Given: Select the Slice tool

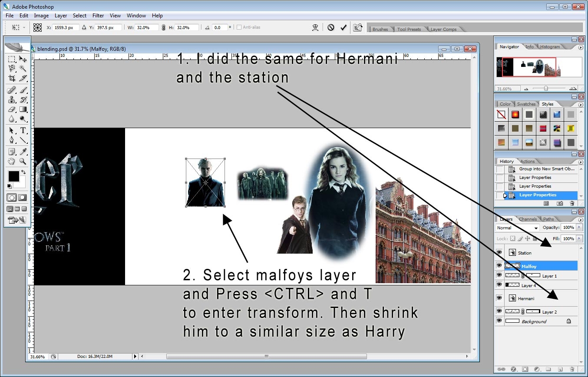Looking at the screenshot, I should tap(23, 78).
